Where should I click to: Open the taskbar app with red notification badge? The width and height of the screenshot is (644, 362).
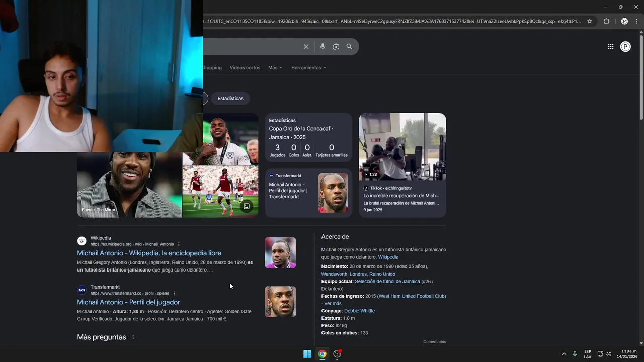[x=337, y=354]
